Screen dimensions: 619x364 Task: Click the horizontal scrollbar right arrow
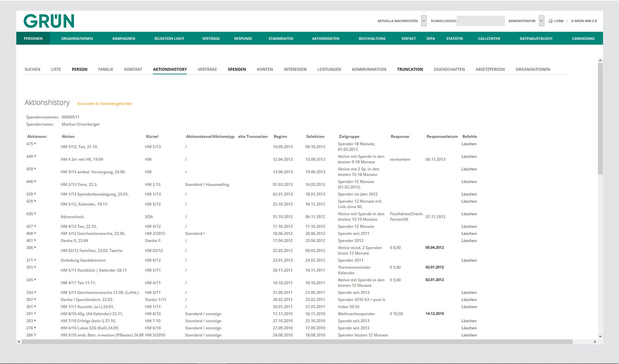tap(595, 342)
